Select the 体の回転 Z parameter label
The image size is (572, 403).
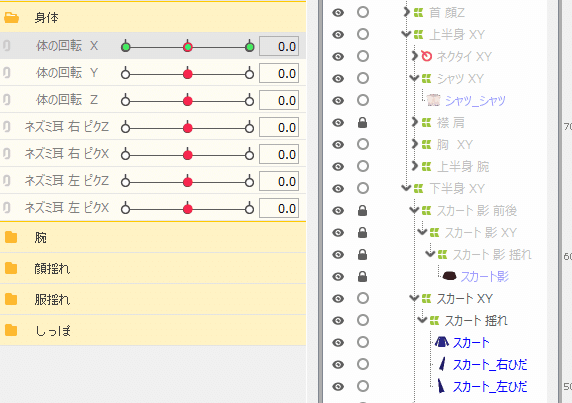click(67, 100)
